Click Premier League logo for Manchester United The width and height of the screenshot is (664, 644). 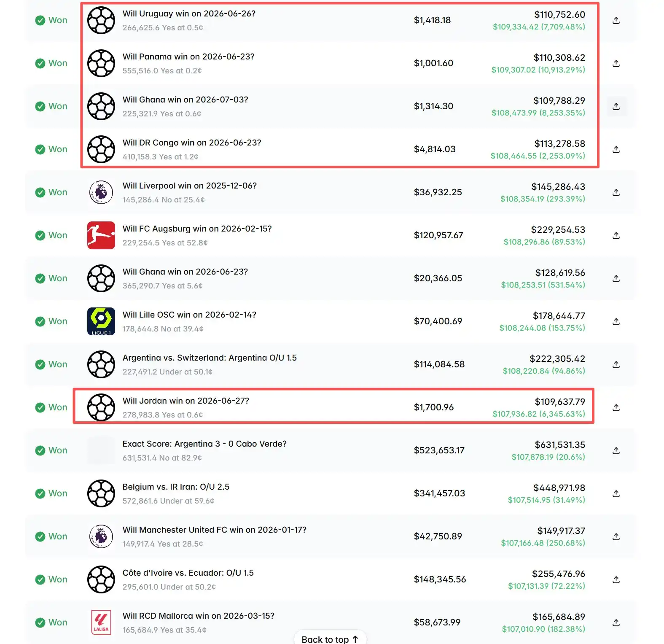point(101,536)
